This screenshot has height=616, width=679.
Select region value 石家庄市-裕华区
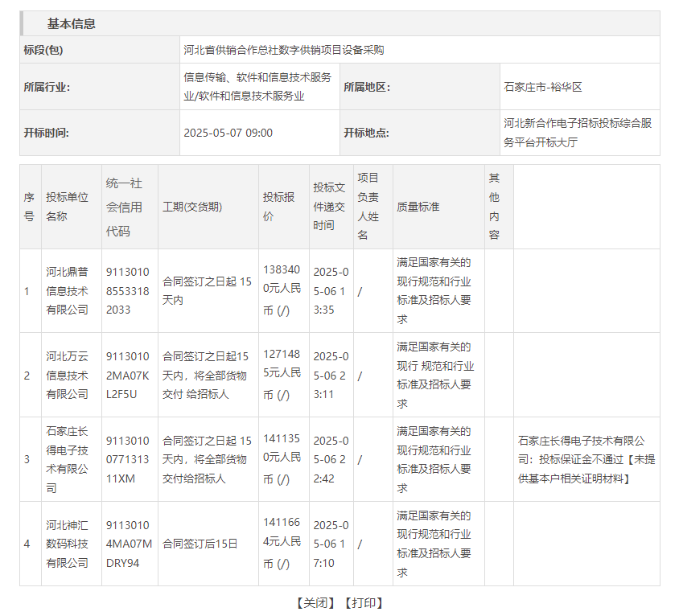pyautogui.click(x=543, y=87)
